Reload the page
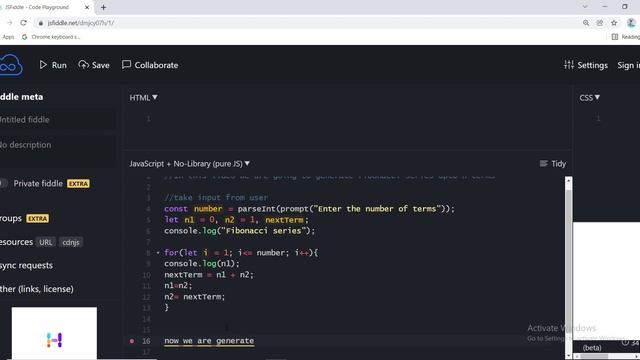Screen dimensions: 640x360 point(23,23)
